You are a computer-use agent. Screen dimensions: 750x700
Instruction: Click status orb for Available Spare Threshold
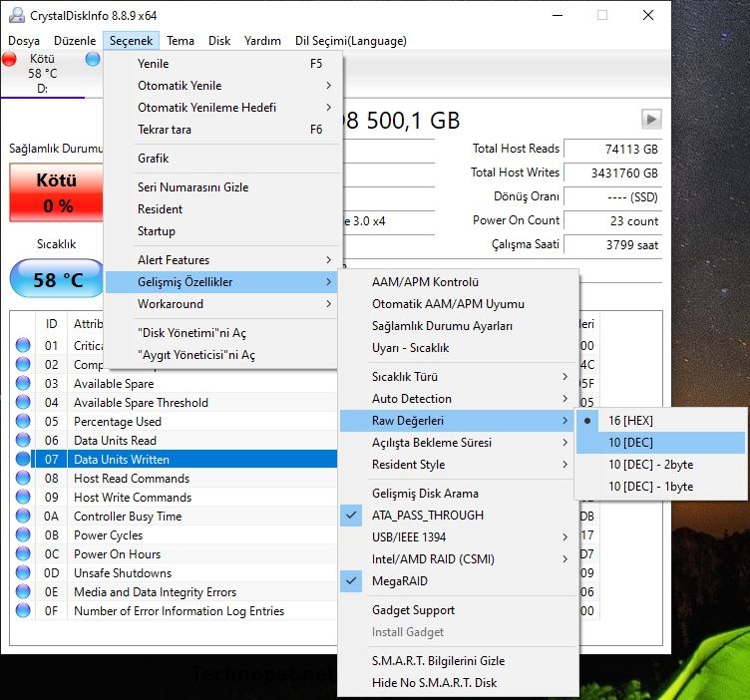point(23,402)
